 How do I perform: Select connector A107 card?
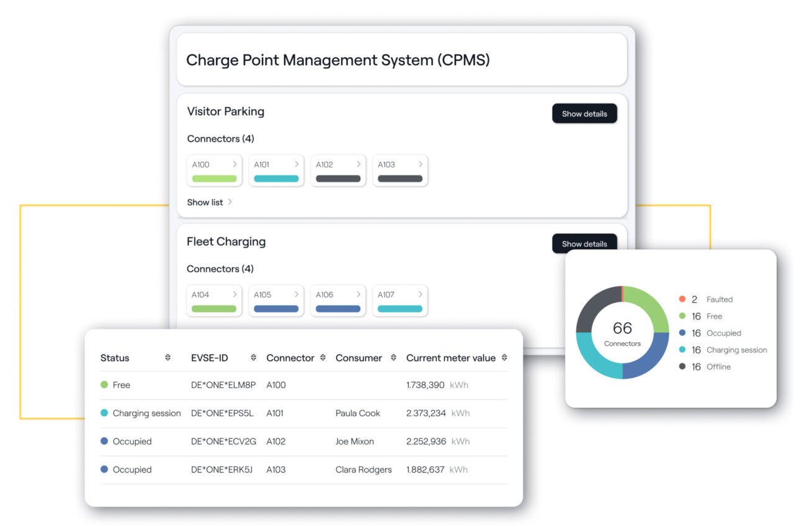[x=400, y=300]
